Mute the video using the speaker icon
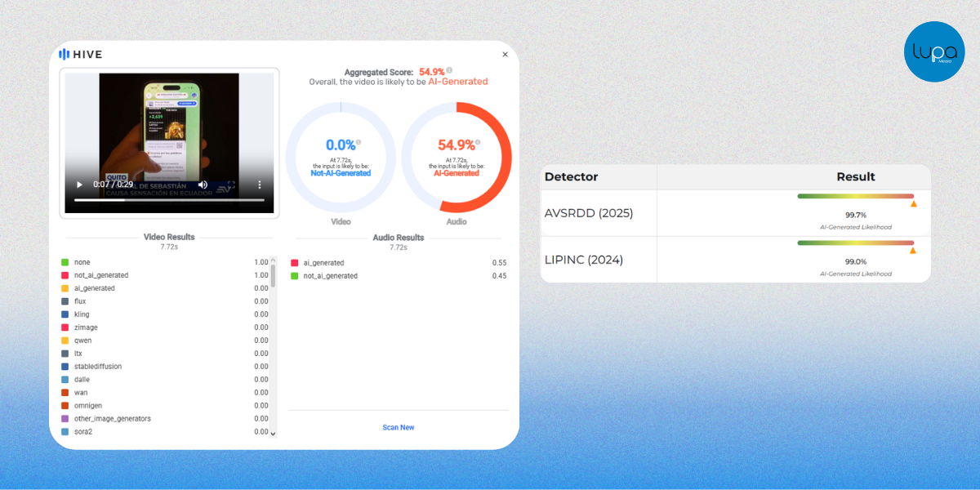Viewport: 980px width, 490px height. click(203, 185)
